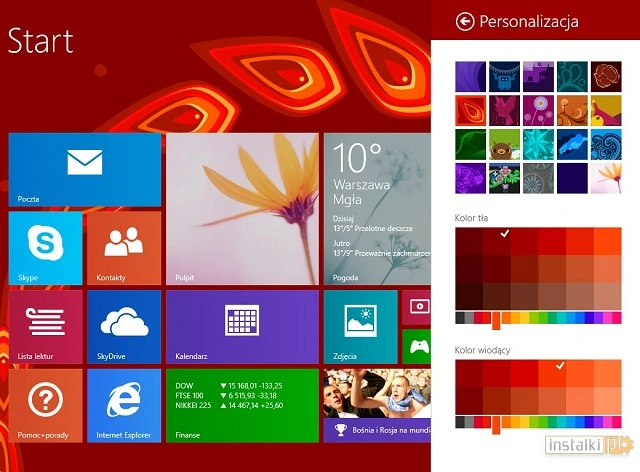
Task: Open the small video player tile
Action: 417,307
